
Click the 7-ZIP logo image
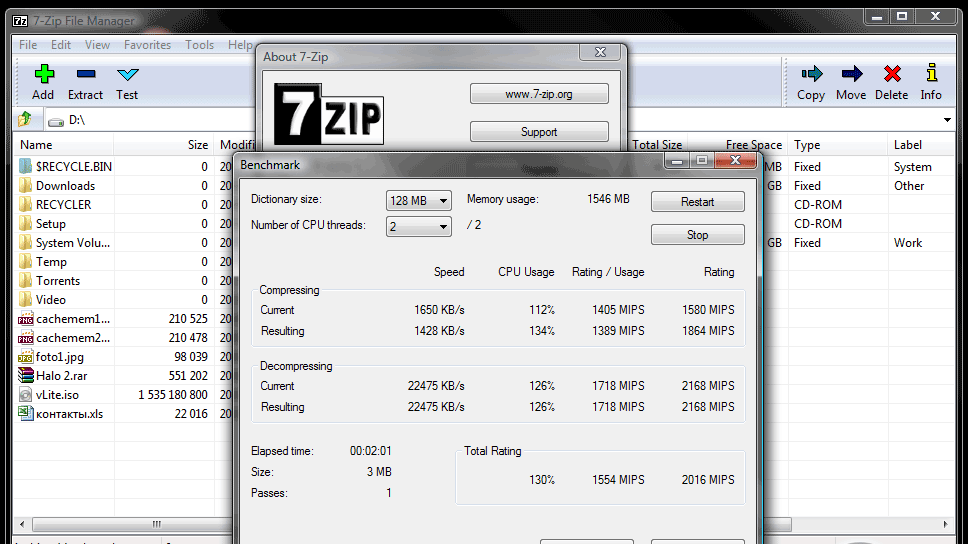328,114
